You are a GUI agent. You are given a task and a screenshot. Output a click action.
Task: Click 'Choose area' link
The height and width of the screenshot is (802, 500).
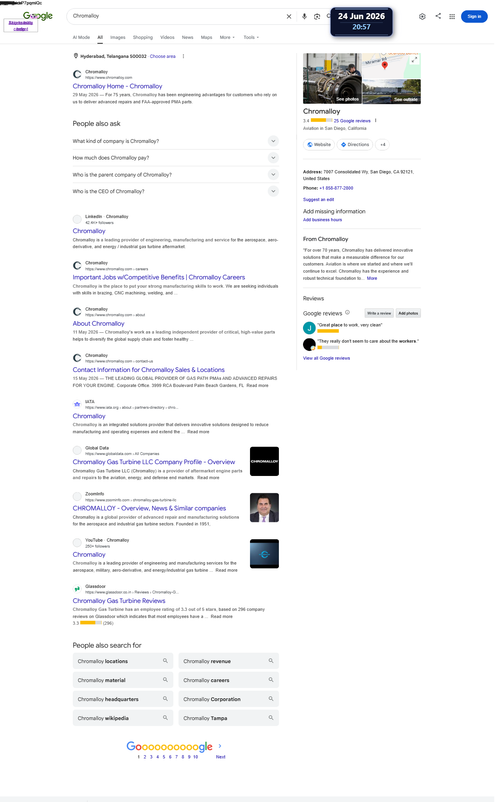163,56
